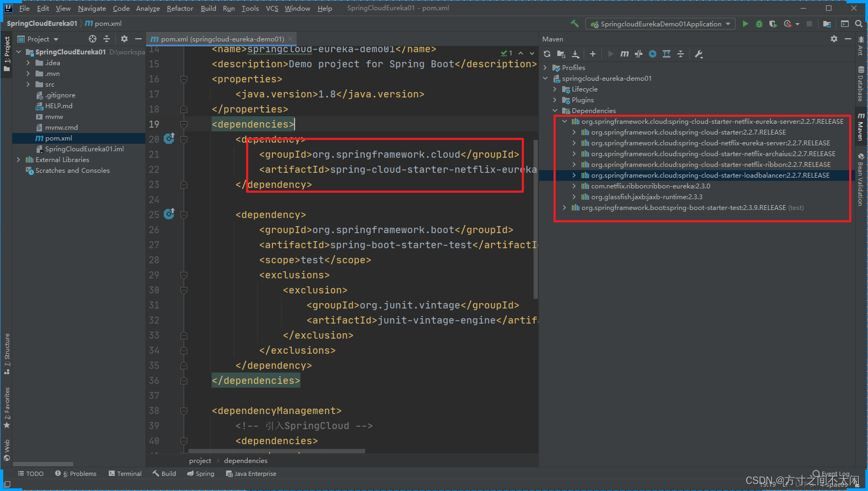This screenshot has width=868, height=491.
Task: Open the run configuration dropdown
Action: click(x=660, y=24)
